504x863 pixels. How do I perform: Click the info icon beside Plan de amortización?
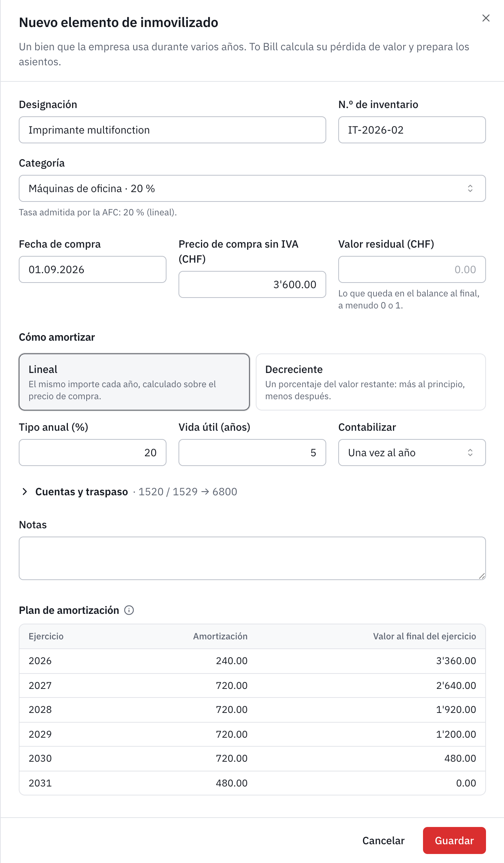click(129, 610)
